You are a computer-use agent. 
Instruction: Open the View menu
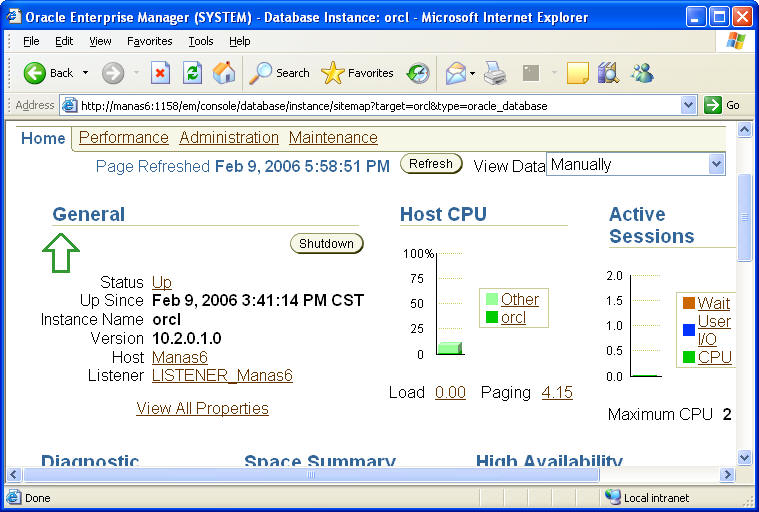100,41
